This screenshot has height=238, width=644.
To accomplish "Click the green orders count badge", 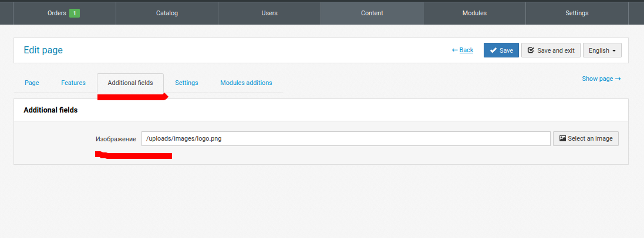I will (75, 13).
